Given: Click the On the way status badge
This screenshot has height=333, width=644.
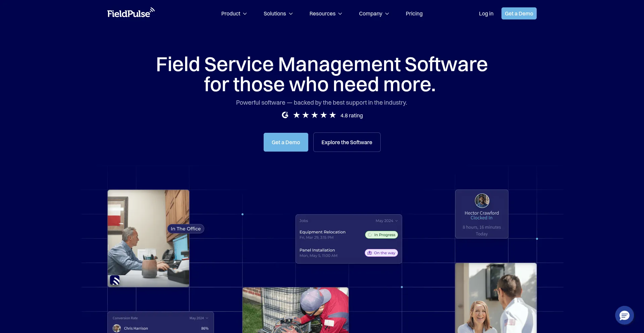Looking at the screenshot, I should coord(381,253).
